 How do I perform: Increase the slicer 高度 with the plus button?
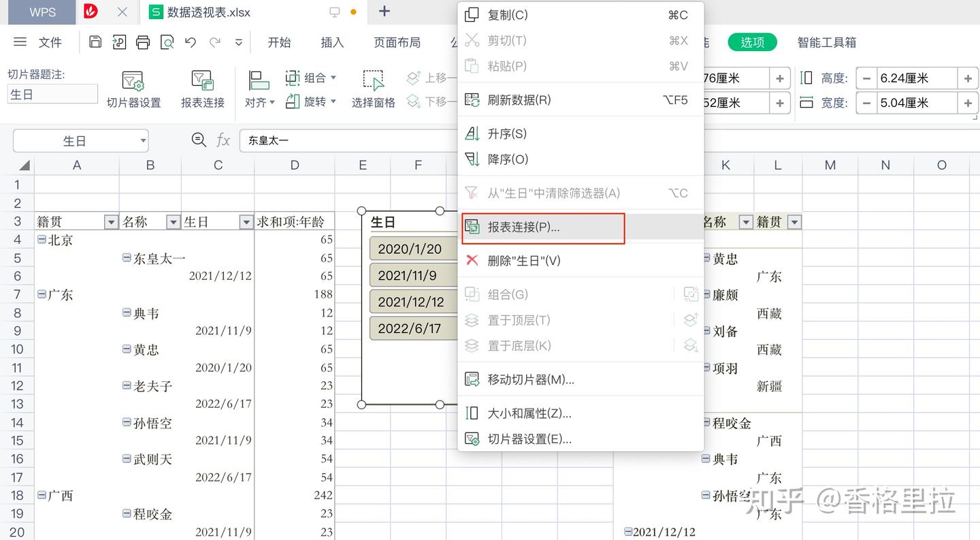point(968,78)
